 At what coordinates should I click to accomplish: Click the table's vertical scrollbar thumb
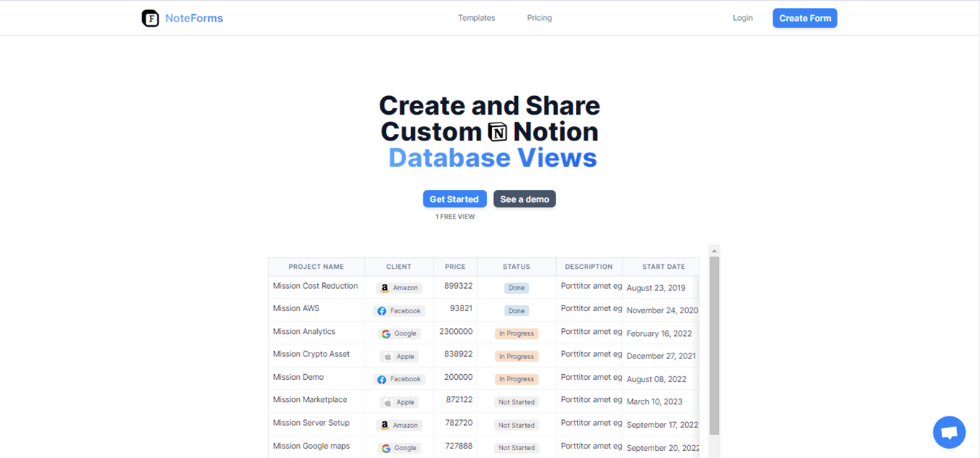pyautogui.click(x=714, y=345)
